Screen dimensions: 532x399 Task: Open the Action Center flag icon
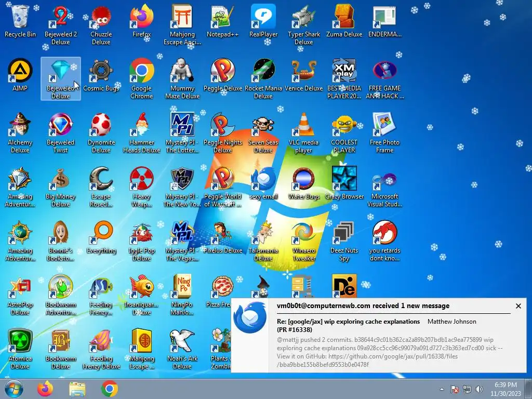(x=454, y=389)
